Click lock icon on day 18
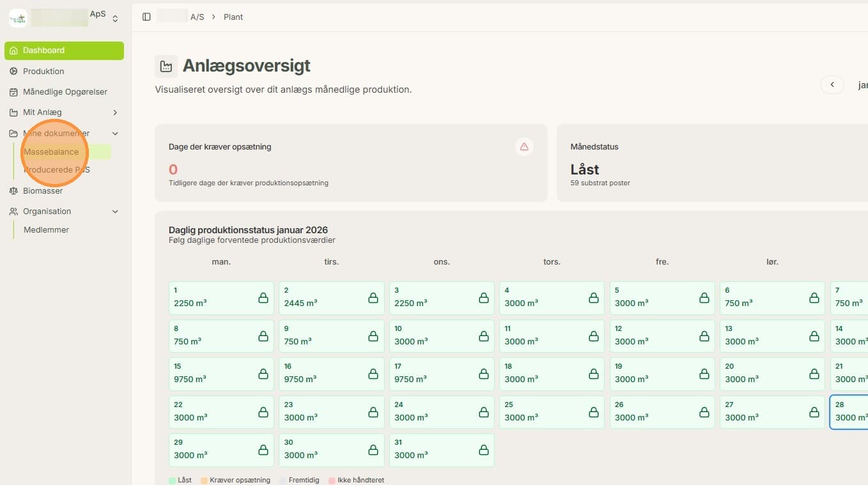 point(594,374)
